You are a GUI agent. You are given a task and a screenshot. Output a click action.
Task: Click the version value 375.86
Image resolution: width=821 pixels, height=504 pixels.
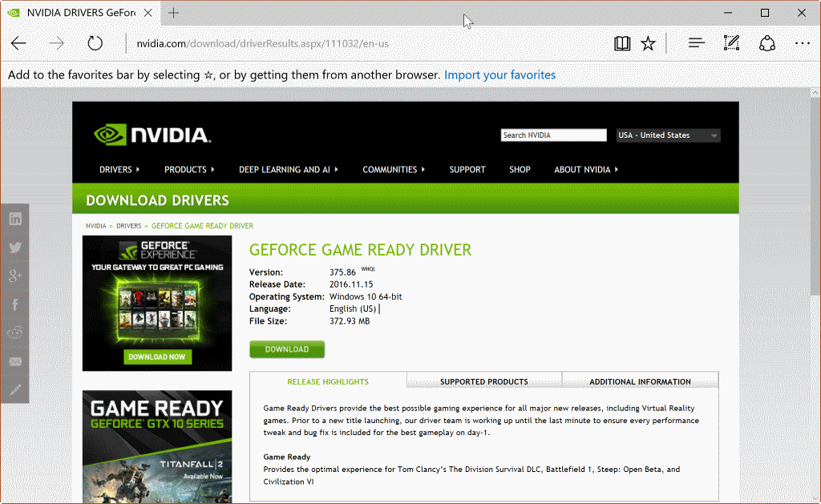tap(342, 272)
